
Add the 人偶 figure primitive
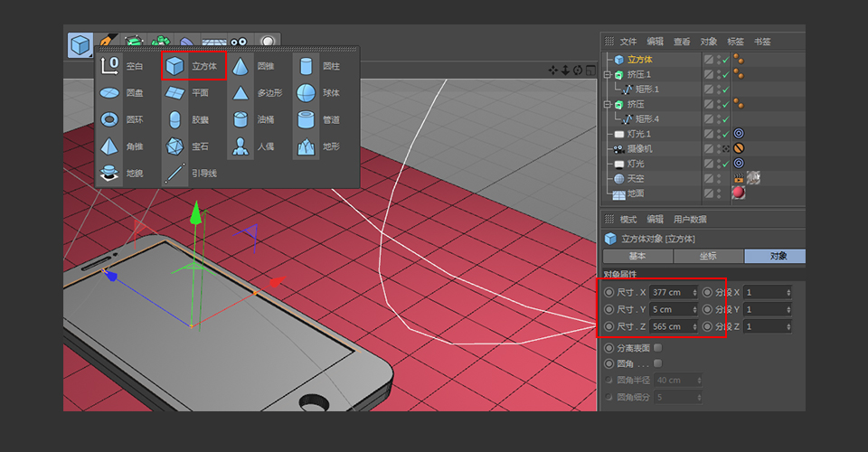[x=241, y=146]
